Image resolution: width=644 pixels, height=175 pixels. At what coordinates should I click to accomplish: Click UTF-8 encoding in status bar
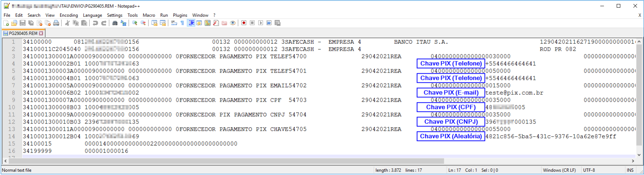pos(589,170)
